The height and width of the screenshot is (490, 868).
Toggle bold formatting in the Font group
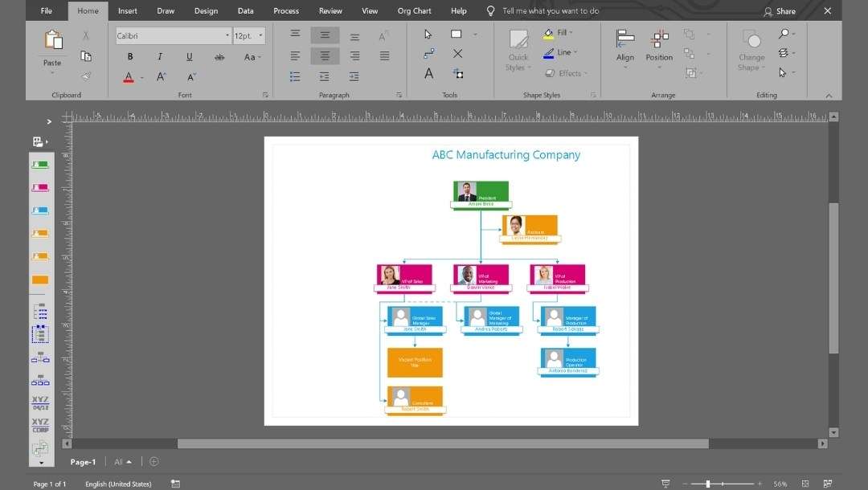129,56
